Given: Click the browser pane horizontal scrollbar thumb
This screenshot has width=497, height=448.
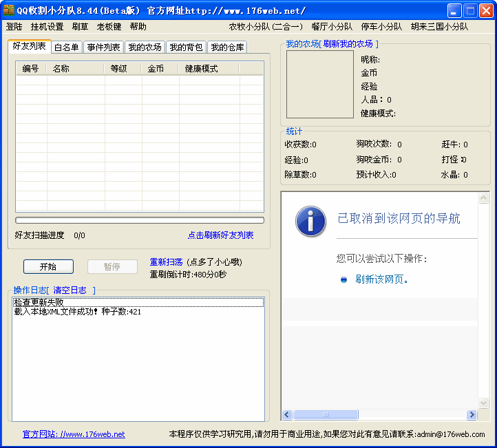Looking at the screenshot, I should pos(326,415).
